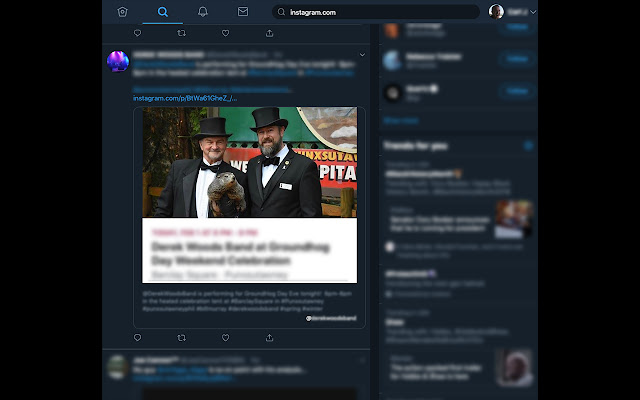The image size is (640, 400).
Task: Focus the search field containing instagram.com
Action: (x=376, y=12)
